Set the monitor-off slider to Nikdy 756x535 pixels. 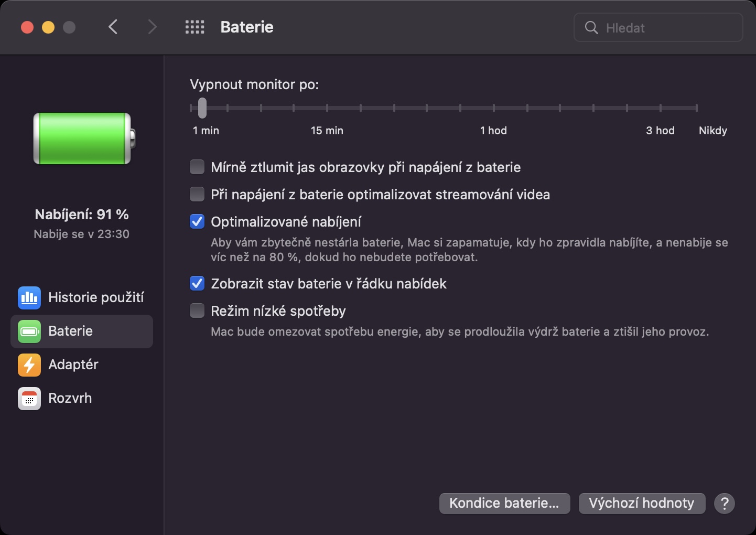tap(696, 108)
